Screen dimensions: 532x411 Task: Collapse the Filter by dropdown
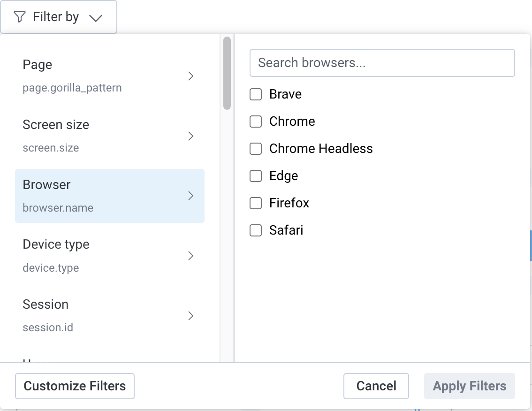coord(96,17)
